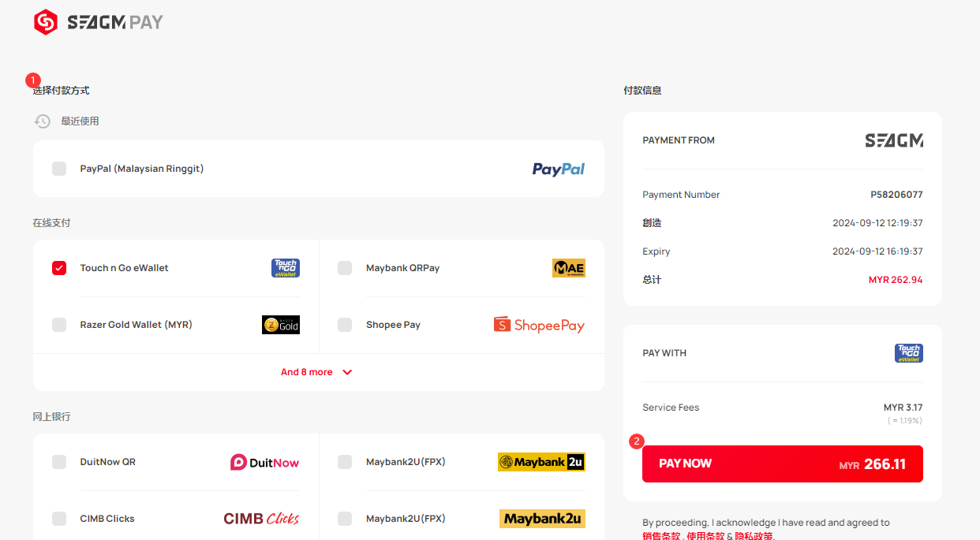
Task: Click the CIMB Clicks logo
Action: 261,519
